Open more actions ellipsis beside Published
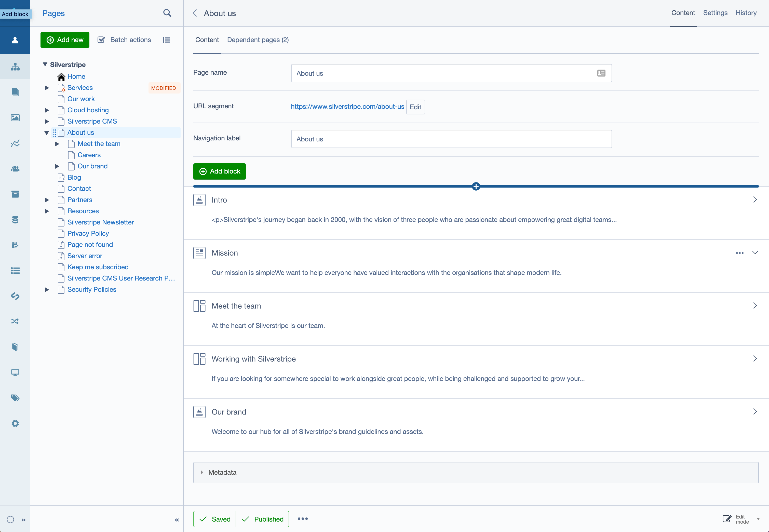 [x=303, y=519]
